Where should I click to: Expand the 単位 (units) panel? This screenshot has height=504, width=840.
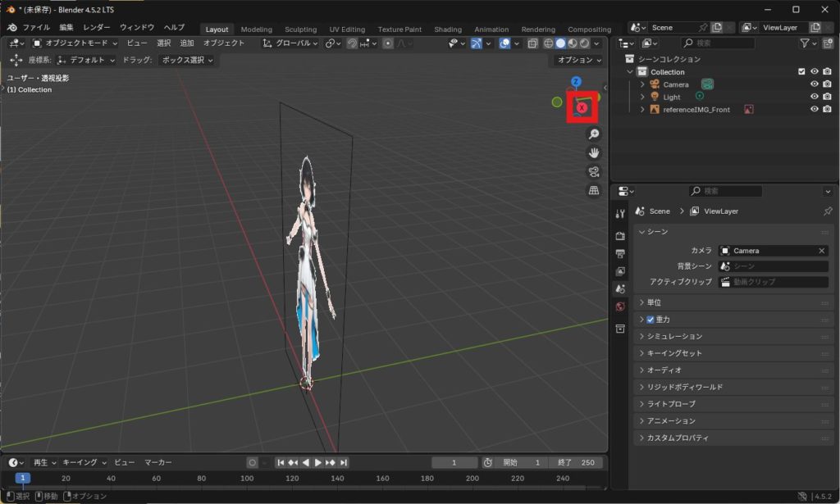tap(654, 302)
